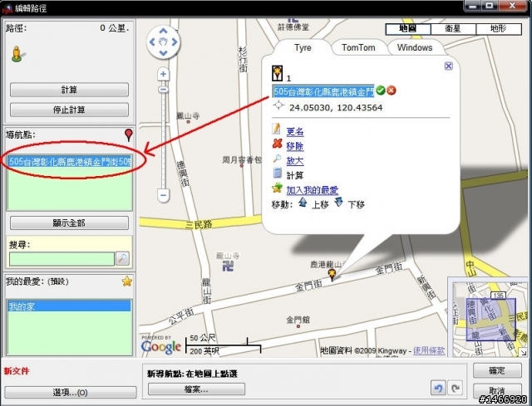
Task: Click the 停止計算 button
Action: coord(69,110)
